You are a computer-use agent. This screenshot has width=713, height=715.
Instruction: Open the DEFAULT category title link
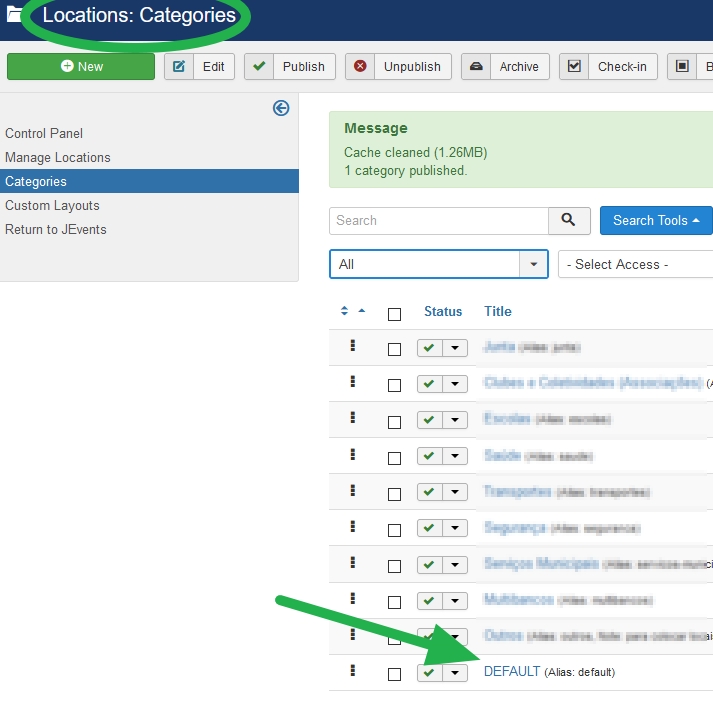512,672
